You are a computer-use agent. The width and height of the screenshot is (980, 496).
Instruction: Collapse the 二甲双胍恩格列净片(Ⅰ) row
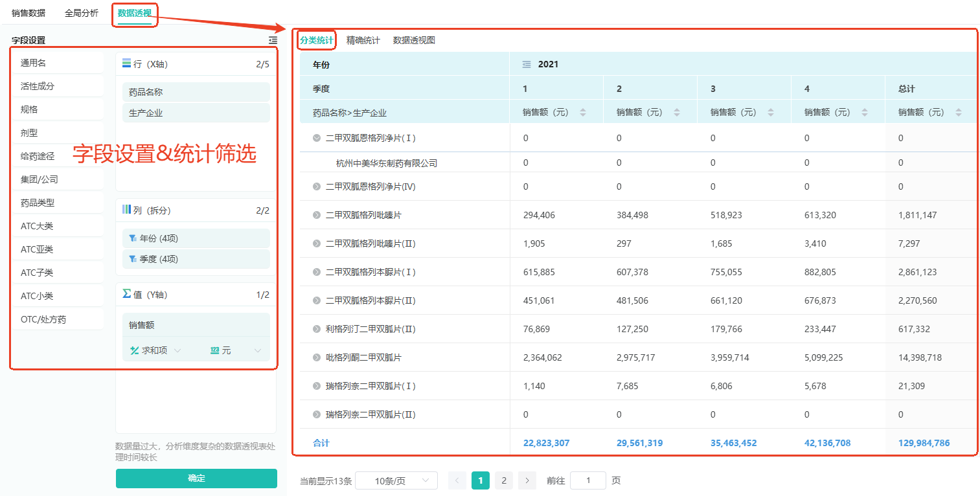pos(317,138)
